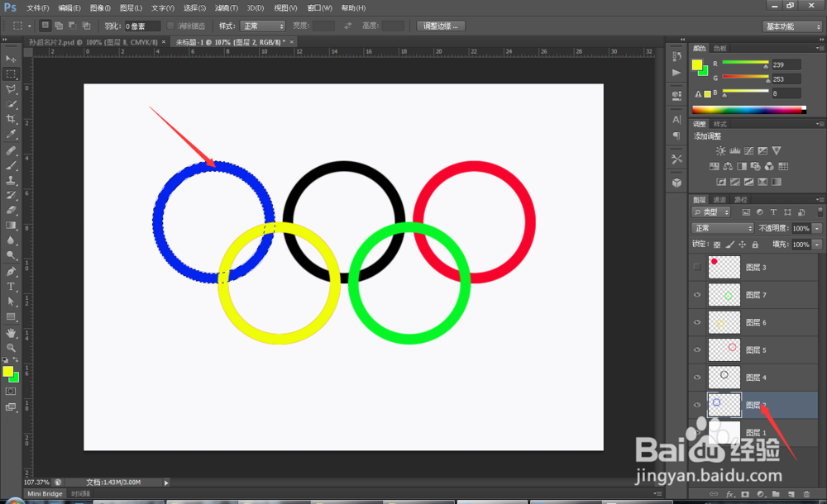Image resolution: width=827 pixels, height=504 pixels.
Task: Hide layer 图层 5 eye icon
Action: [697, 349]
